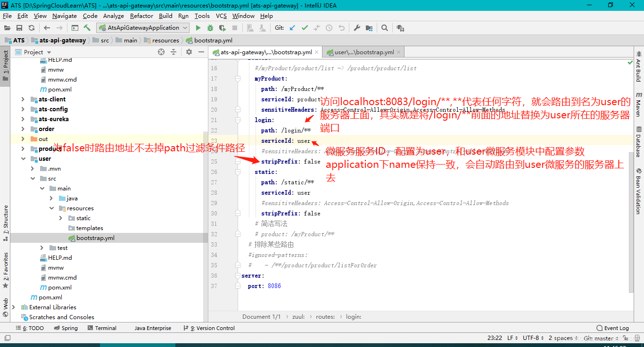Close the ats-api-gateway bootstrap.yml tab
This screenshot has height=347, width=644.
(x=317, y=52)
